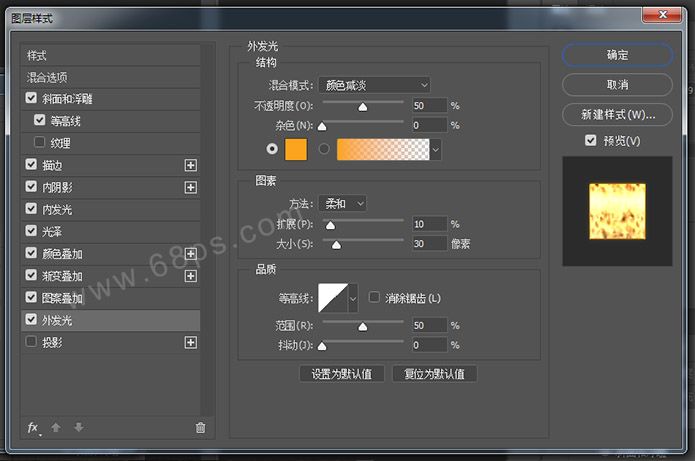
Task: Open the 混合模式 颜色减淡 dropdown
Action: click(375, 85)
